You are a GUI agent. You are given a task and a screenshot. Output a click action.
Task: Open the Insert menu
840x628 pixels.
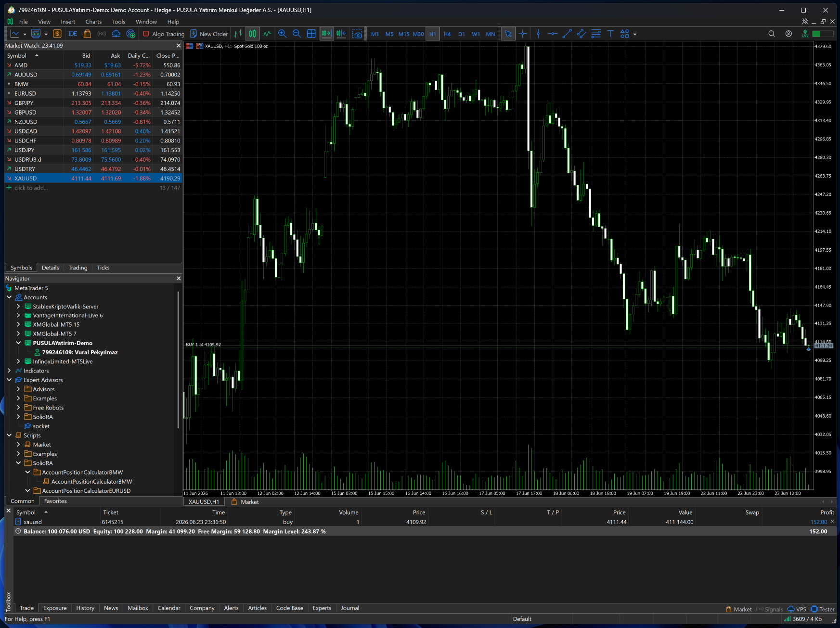point(68,22)
